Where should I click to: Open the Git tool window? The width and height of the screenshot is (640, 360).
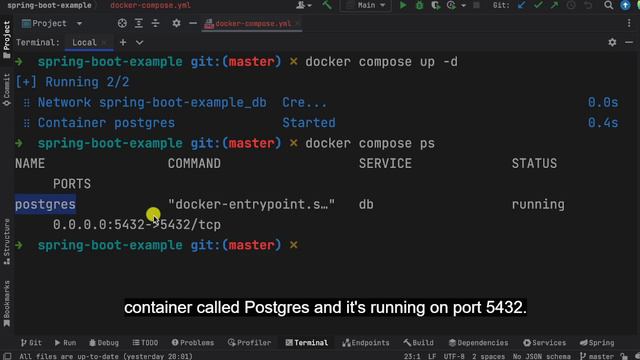click(x=31, y=343)
